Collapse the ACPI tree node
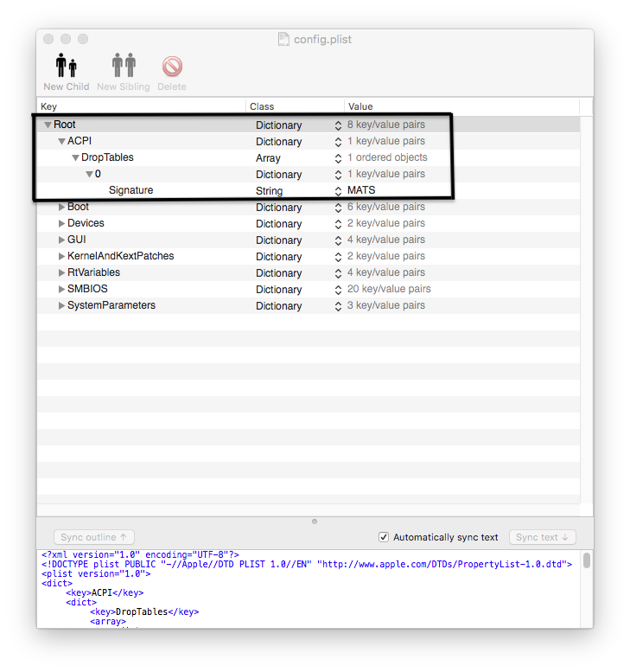630x672 pixels. point(62,142)
